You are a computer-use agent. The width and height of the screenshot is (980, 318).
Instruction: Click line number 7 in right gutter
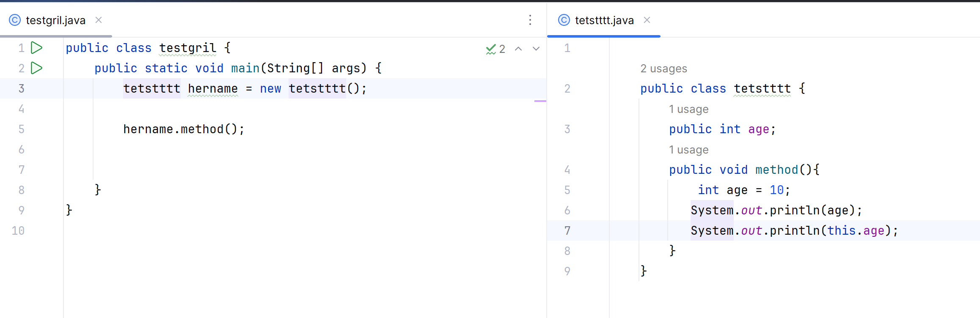point(567,230)
